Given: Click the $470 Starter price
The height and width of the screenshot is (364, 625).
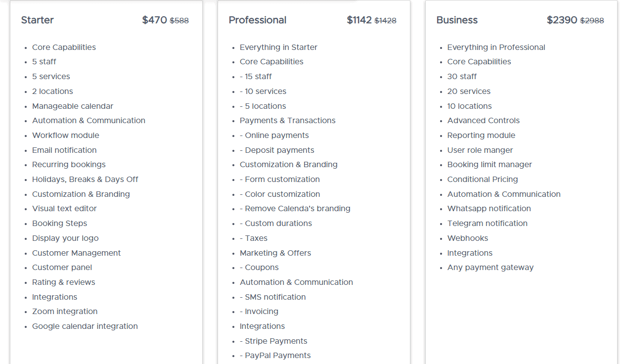Looking at the screenshot, I should (154, 20).
